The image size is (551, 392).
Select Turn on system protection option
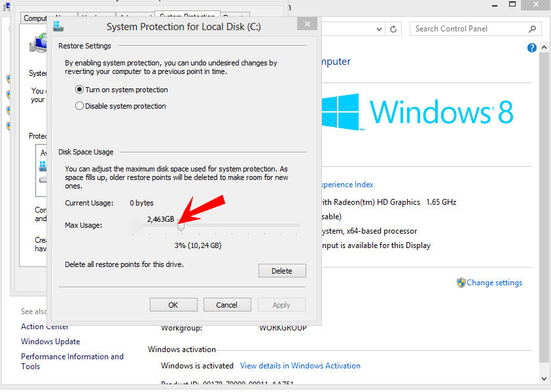122,90
